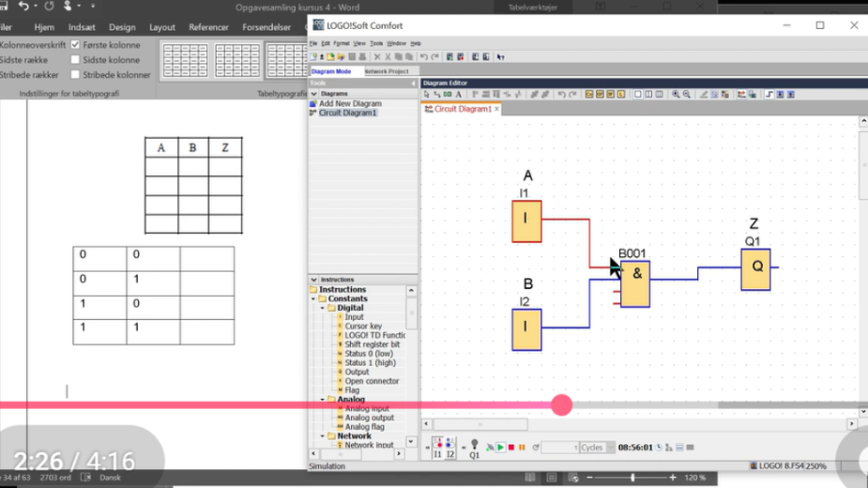This screenshot has height=488, width=868.
Task: Open the Tools menu in LOGO!Soft
Action: 376,43
